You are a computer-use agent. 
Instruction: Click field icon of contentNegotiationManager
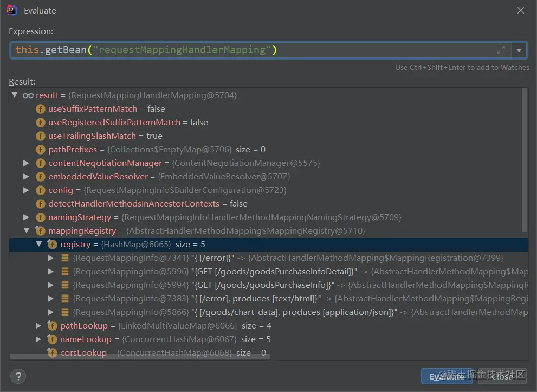(x=41, y=163)
